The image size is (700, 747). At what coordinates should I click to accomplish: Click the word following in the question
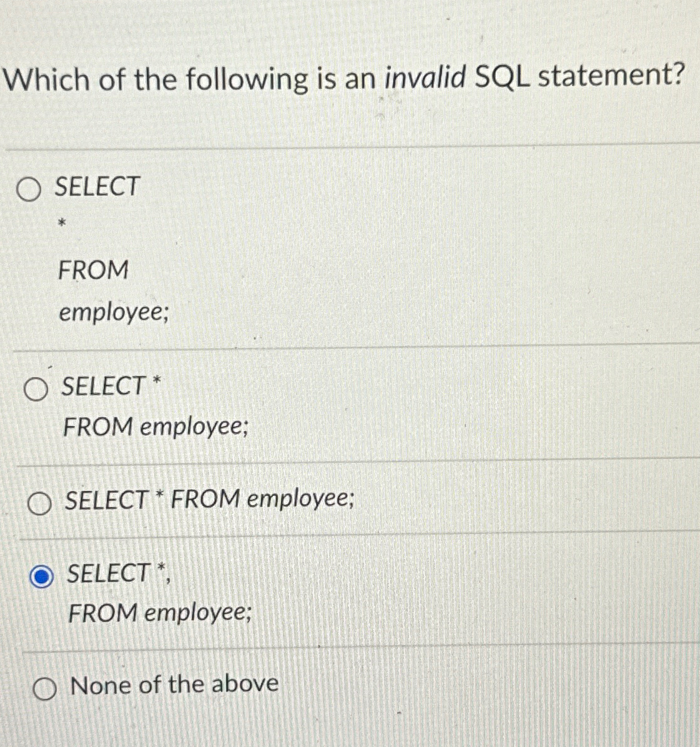click(247, 79)
